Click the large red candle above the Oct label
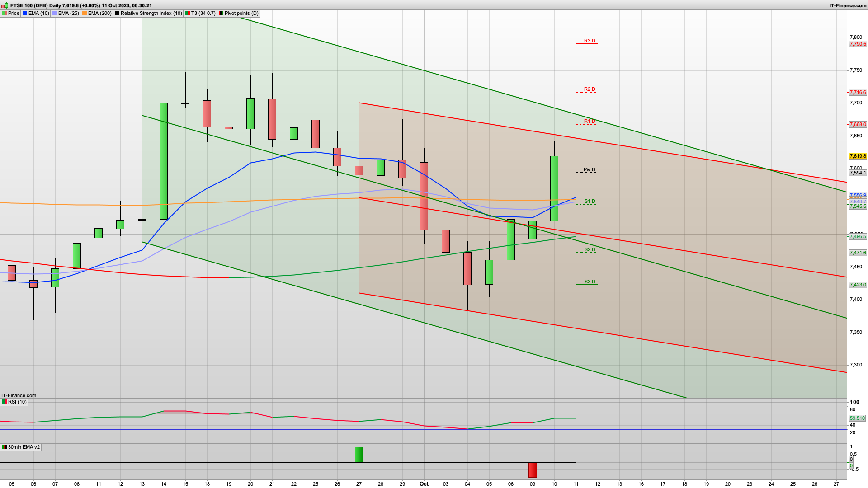Screen dimensions: 868x488 point(424,197)
